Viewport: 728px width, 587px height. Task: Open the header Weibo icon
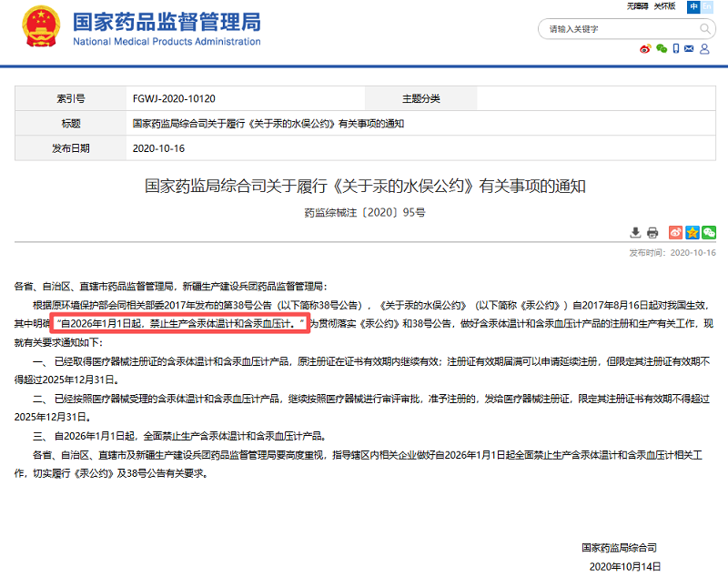pos(645,49)
